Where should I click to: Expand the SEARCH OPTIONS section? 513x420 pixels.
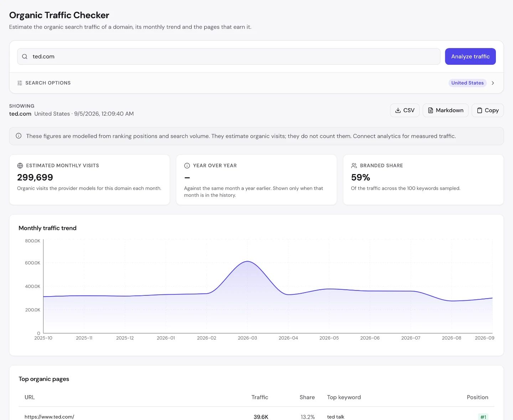[256, 83]
